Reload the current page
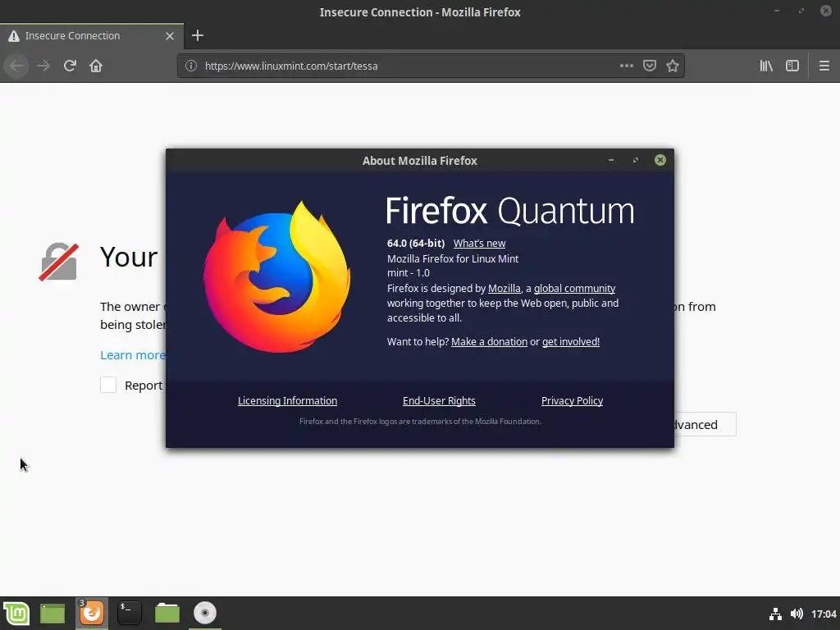The image size is (840, 630). click(x=70, y=66)
